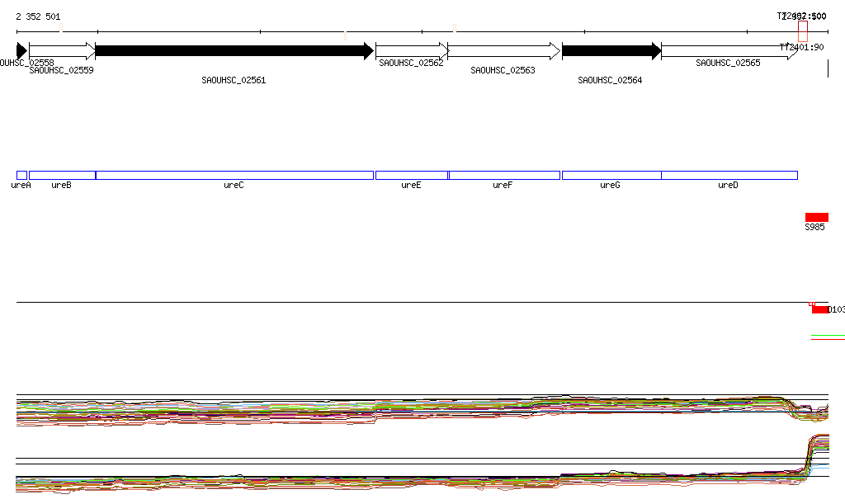Click the red D103 feature block

point(820,309)
